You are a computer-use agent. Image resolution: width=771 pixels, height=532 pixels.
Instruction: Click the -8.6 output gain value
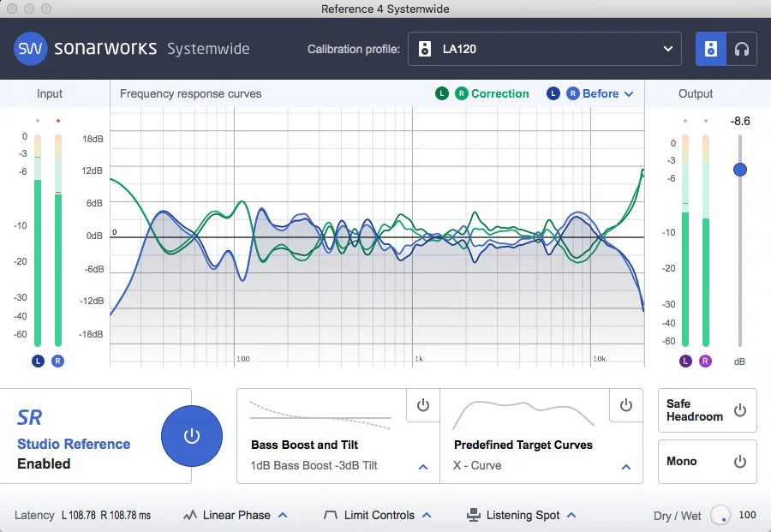(x=740, y=122)
